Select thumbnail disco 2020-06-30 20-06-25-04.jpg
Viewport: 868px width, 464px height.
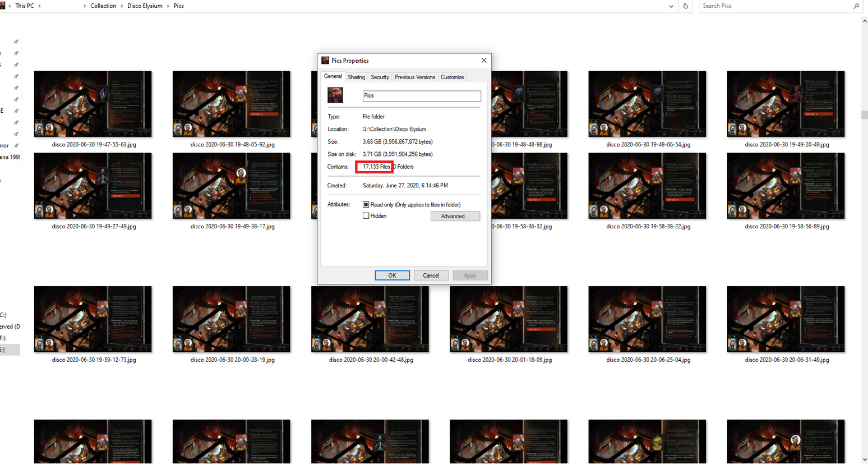click(x=648, y=319)
